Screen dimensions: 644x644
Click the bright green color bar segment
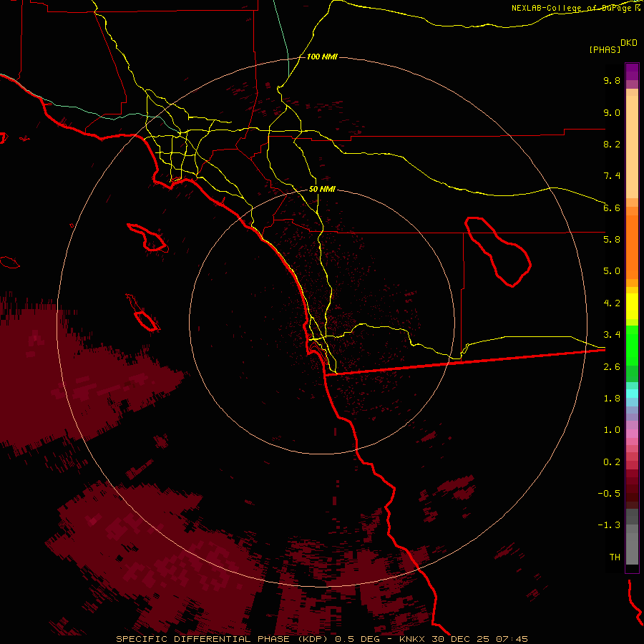pyautogui.click(x=632, y=346)
